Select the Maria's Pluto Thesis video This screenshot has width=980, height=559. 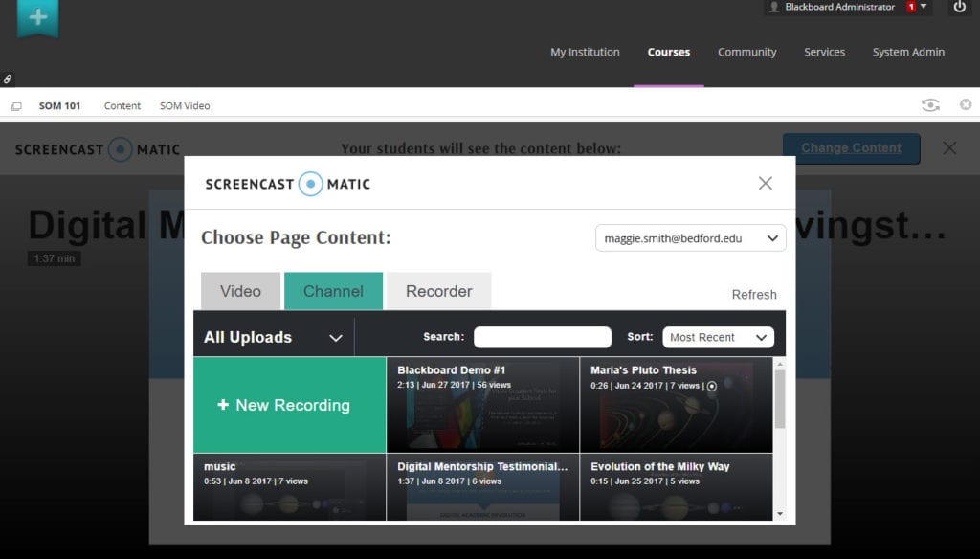coord(677,405)
